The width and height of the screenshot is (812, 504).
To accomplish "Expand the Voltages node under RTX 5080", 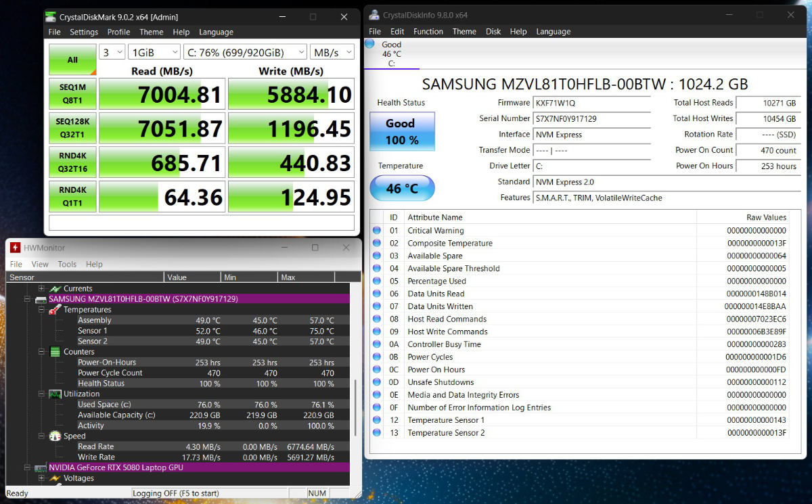I will 41,478.
